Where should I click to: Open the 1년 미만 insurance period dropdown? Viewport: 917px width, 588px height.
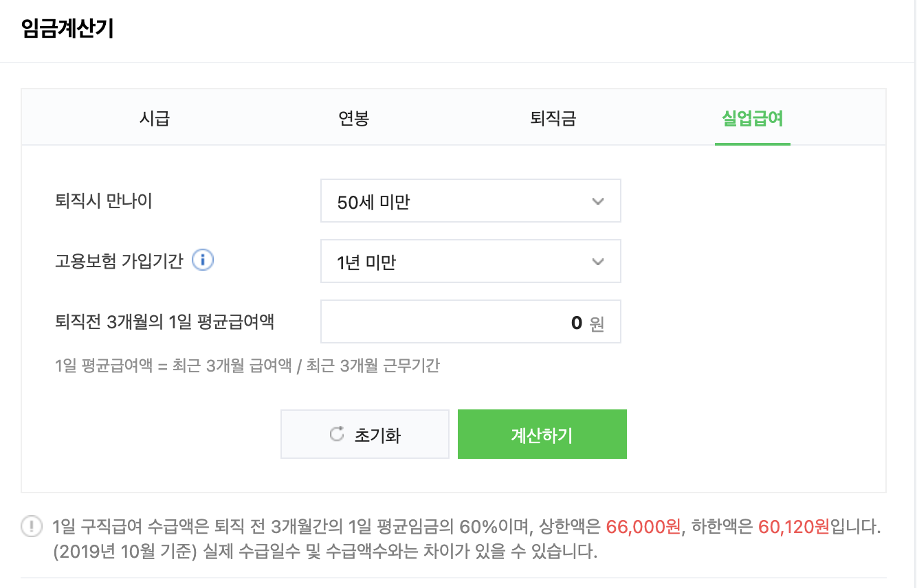coord(470,261)
